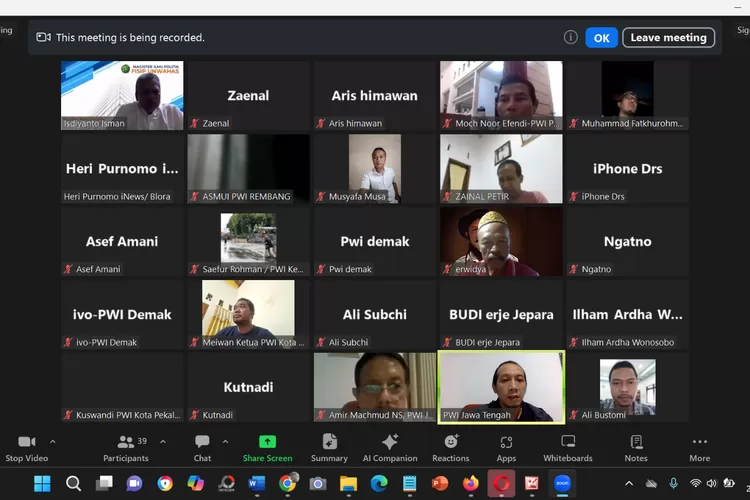Expand the Chat options chevron

coord(225,441)
